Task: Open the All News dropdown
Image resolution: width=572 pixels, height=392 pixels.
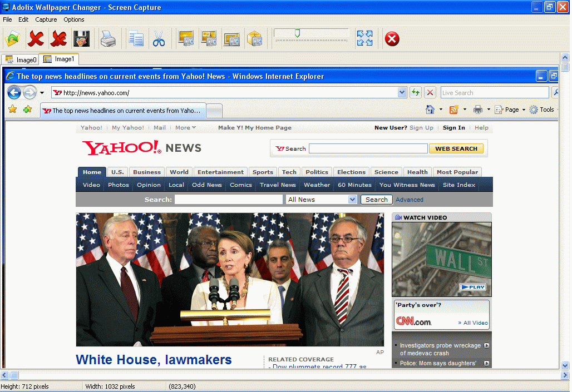Action: coord(322,200)
